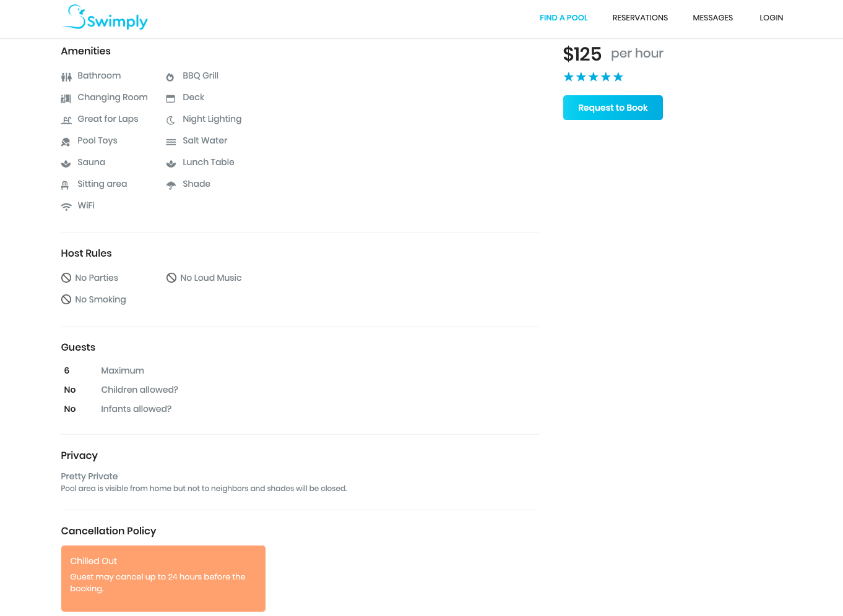
Task: Click the Request to Book button
Action: click(613, 108)
